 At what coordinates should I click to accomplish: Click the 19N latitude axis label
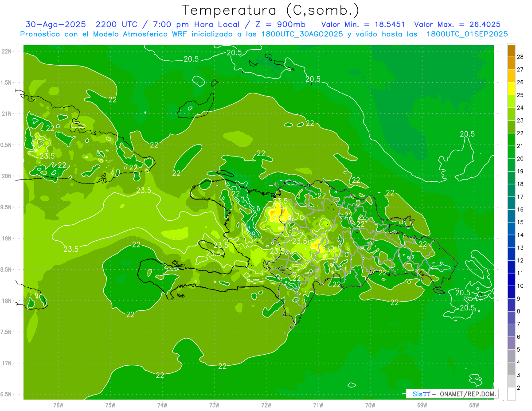(x=7, y=238)
